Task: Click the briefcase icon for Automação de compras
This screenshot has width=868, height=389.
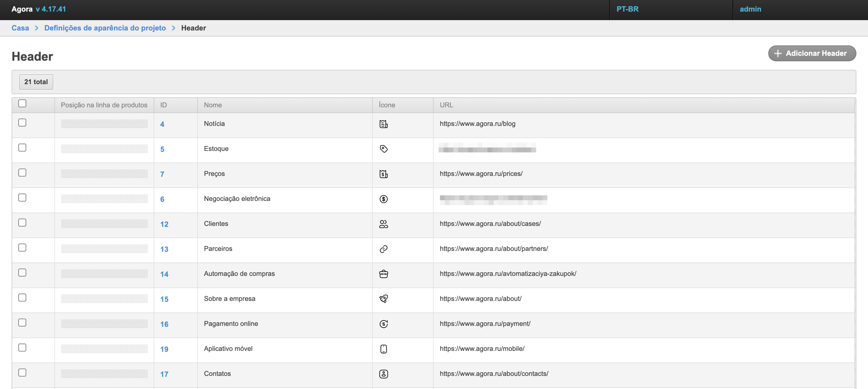Action: pos(383,274)
